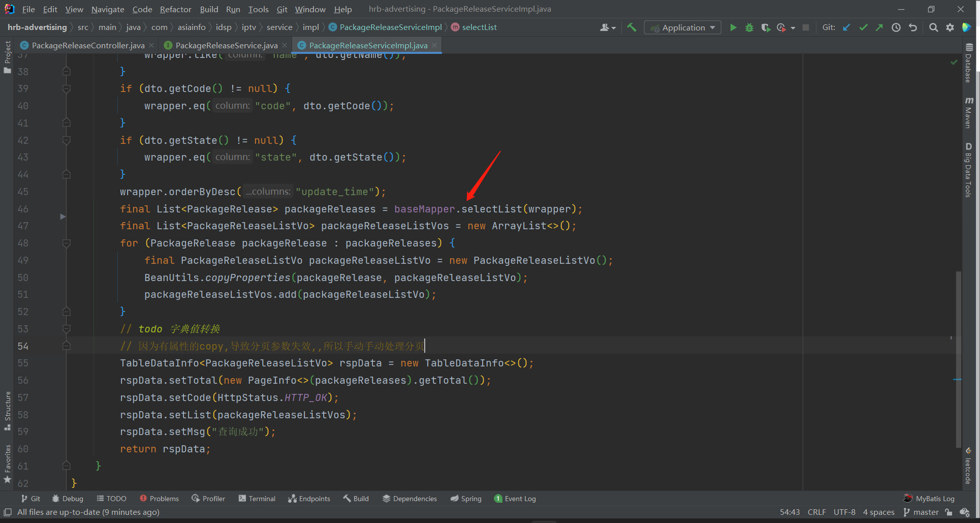This screenshot has width=980, height=523.
Task: Click the colorful plugin icon at toolbar end
Action: [x=967, y=27]
